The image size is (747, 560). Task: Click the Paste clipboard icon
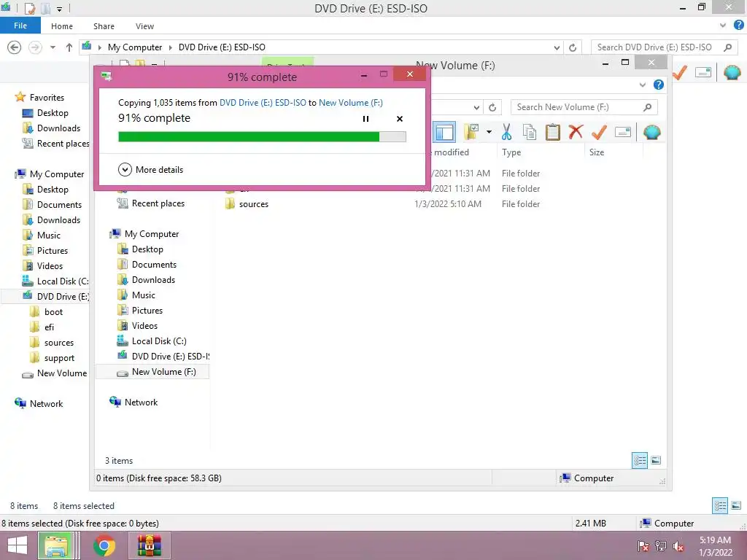(553, 132)
